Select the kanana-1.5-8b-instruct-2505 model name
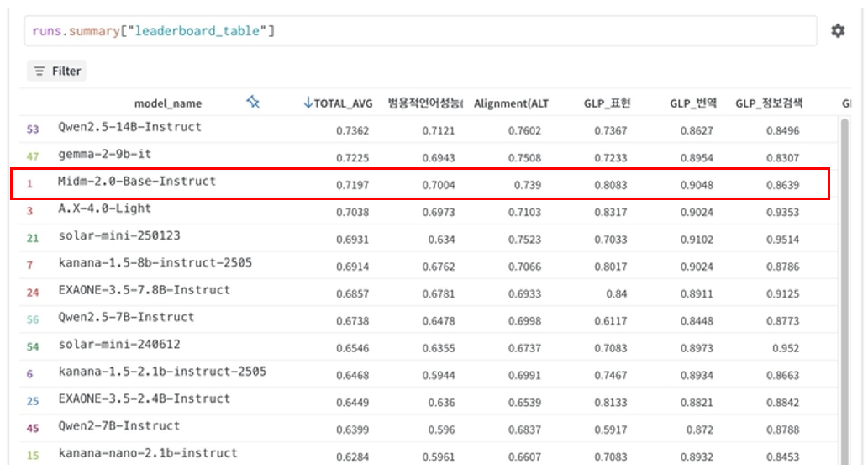This screenshot has height=475, width=868. [x=155, y=262]
